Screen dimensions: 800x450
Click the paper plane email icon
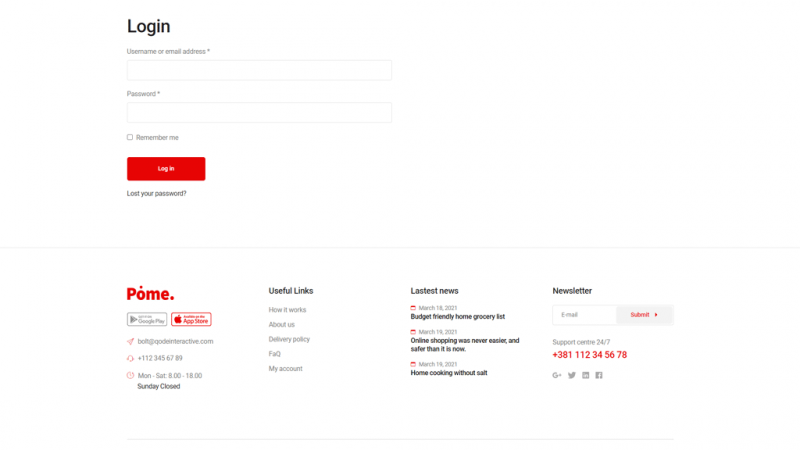[130, 341]
